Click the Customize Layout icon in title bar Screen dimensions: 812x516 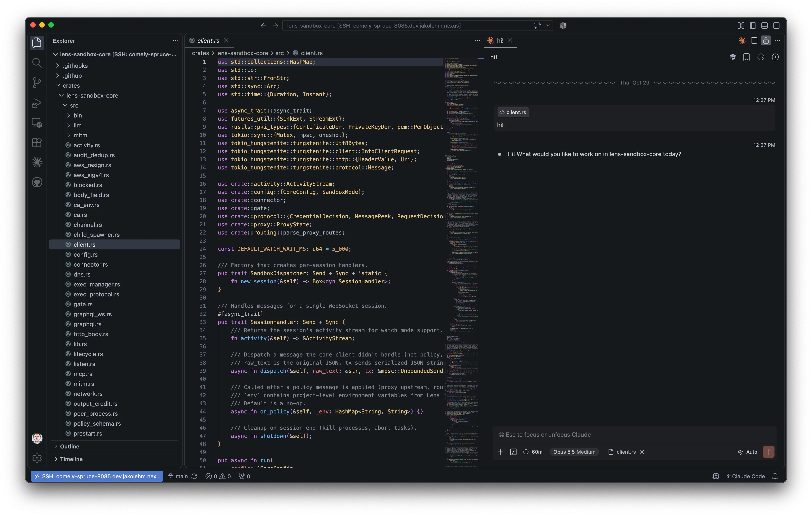click(x=741, y=26)
